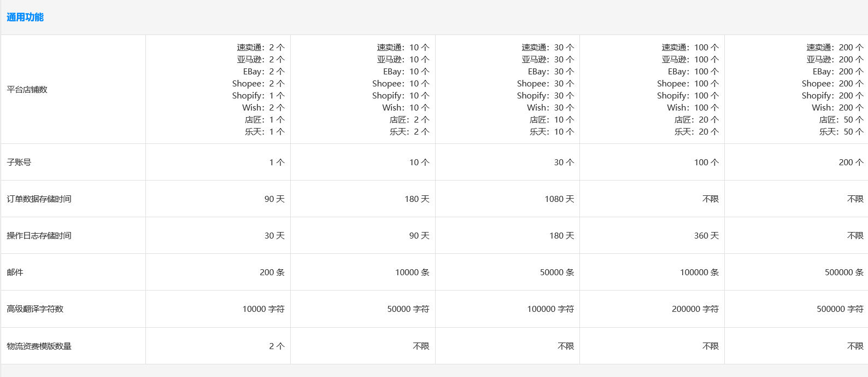
Task: Select the 店匠: 1 个 entry
Action: 265,120
